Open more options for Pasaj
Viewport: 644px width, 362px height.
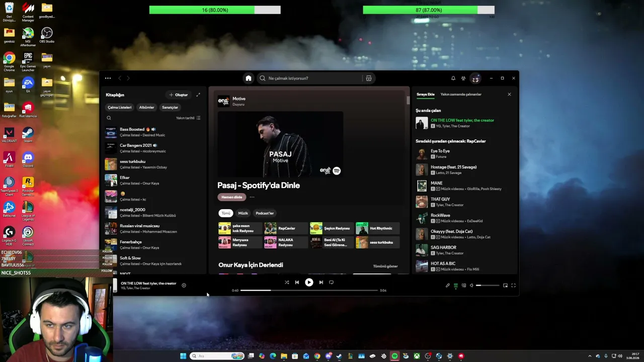coord(252,197)
